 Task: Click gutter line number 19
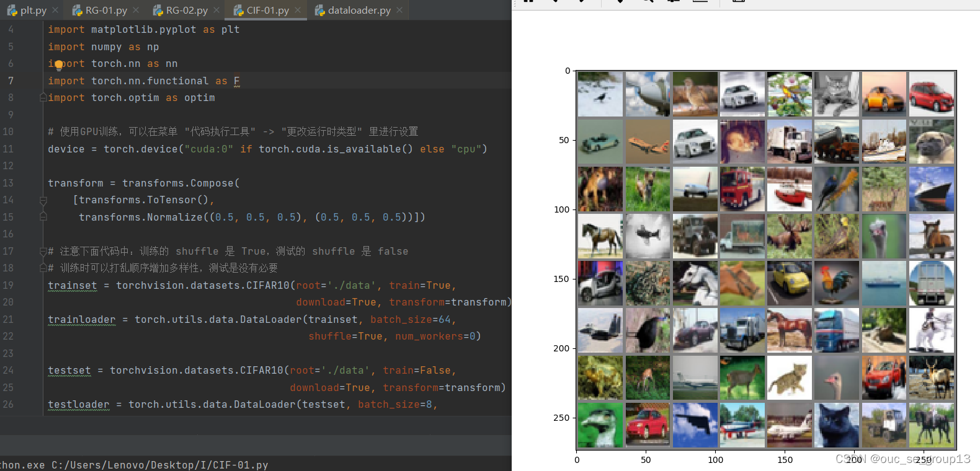tap(8, 285)
